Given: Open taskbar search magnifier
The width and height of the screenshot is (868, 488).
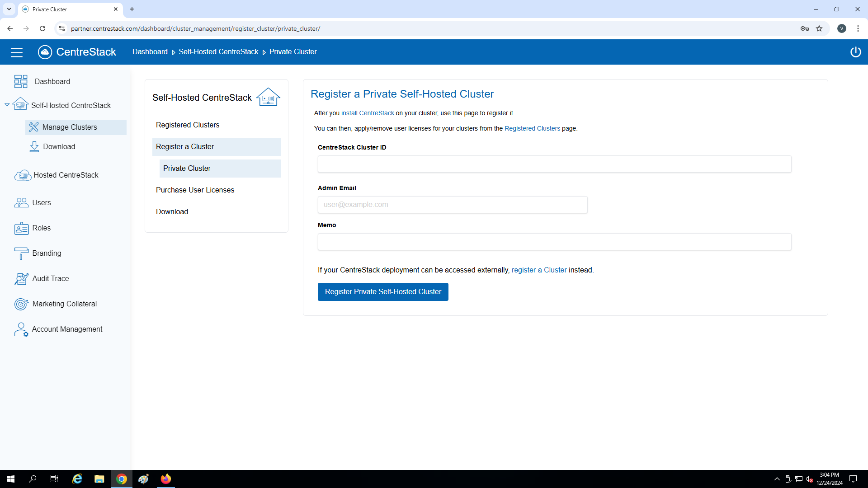Looking at the screenshot, I should 33,479.
